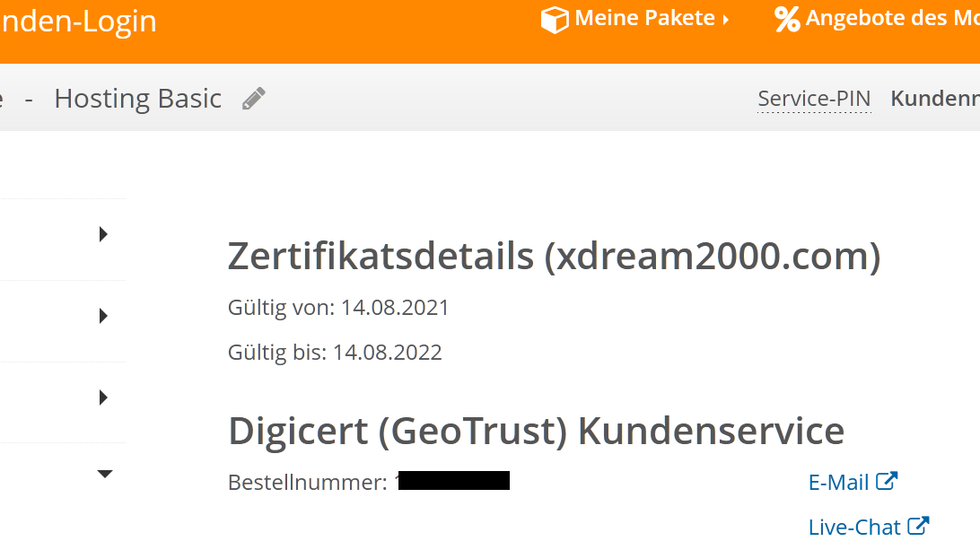
Task: Click the Kundennummer label in header
Action: pos(934,99)
